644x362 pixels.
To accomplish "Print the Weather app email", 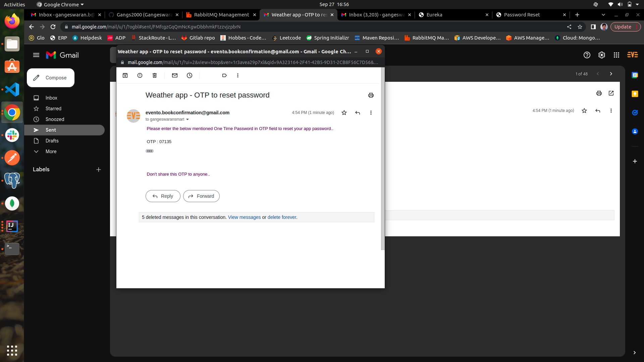I will coord(371,95).
